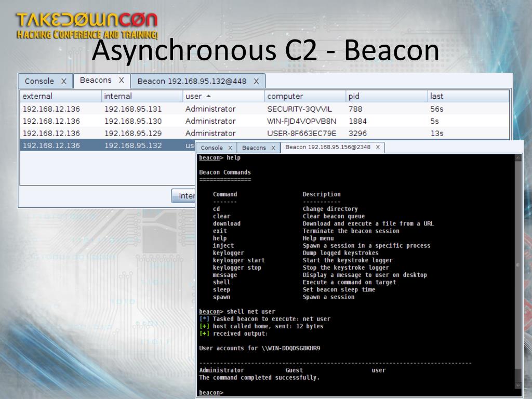Sort by the internal column header
This screenshot has width=532, height=399.
tap(142, 96)
